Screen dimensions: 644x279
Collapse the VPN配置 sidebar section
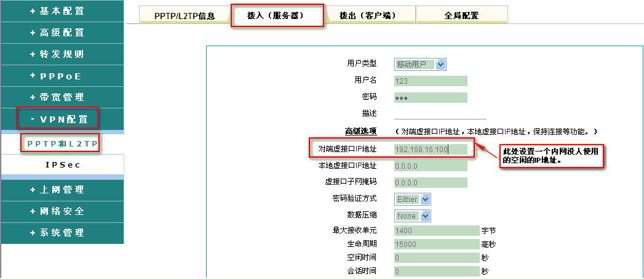(57, 119)
